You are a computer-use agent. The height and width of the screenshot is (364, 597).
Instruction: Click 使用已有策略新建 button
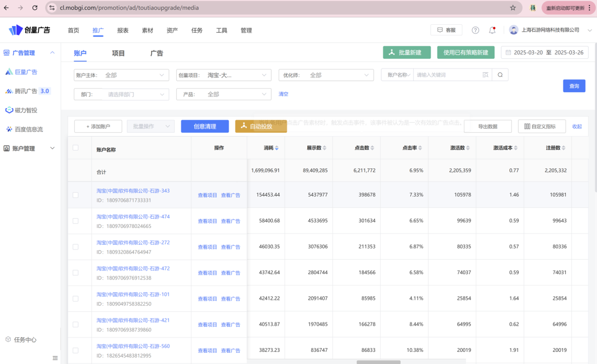pyautogui.click(x=466, y=52)
